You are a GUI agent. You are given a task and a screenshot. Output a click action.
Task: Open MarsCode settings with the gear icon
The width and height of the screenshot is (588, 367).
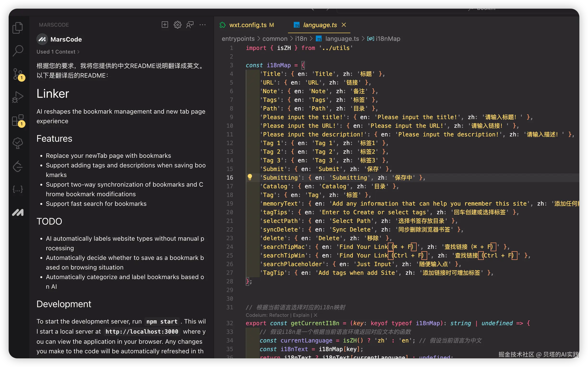click(178, 24)
